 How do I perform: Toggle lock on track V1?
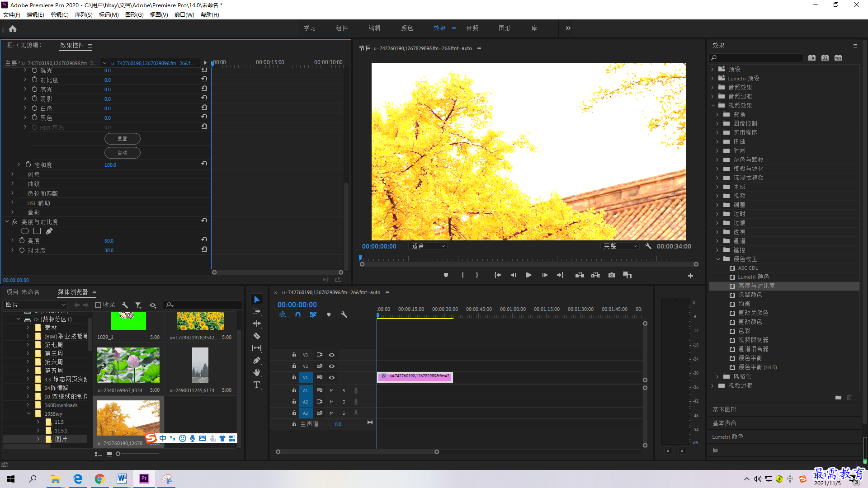tap(294, 377)
